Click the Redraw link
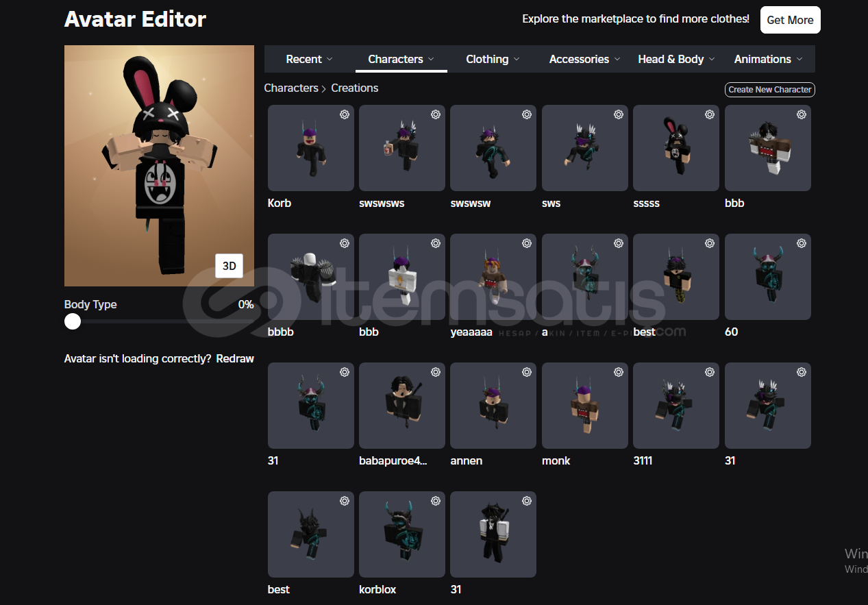868x605 pixels. (x=235, y=358)
